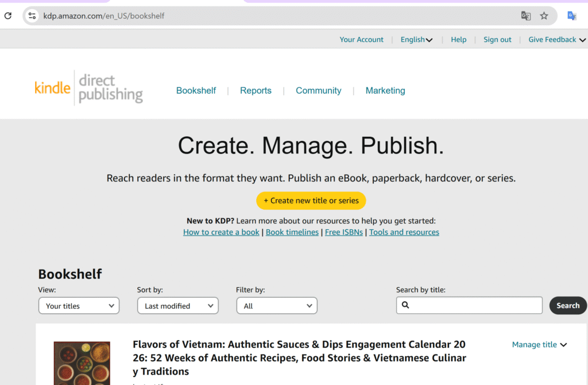
Task: Open Tools and resources link
Action: (404, 232)
